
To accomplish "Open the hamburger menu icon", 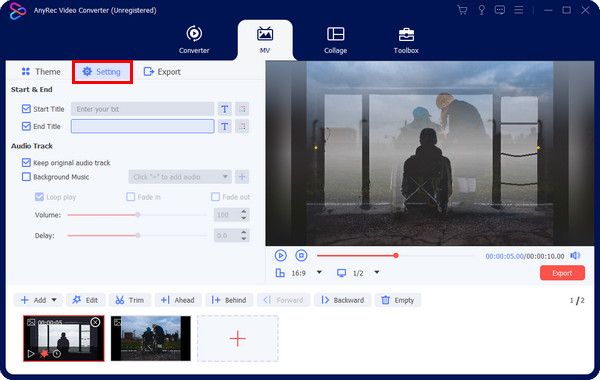I will click(518, 10).
